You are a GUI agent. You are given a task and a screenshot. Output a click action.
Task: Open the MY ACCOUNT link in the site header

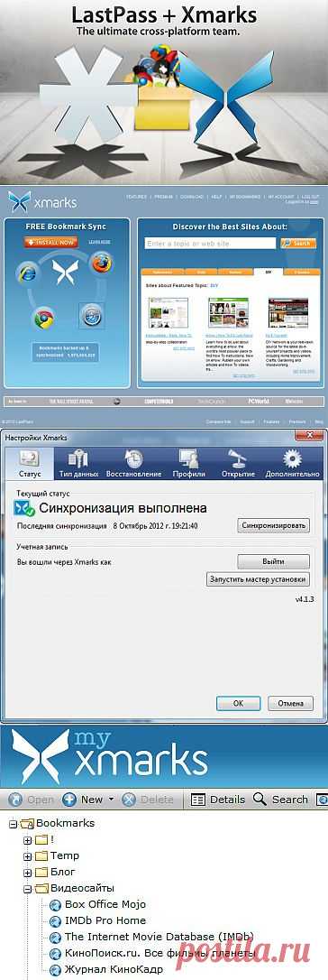(280, 197)
